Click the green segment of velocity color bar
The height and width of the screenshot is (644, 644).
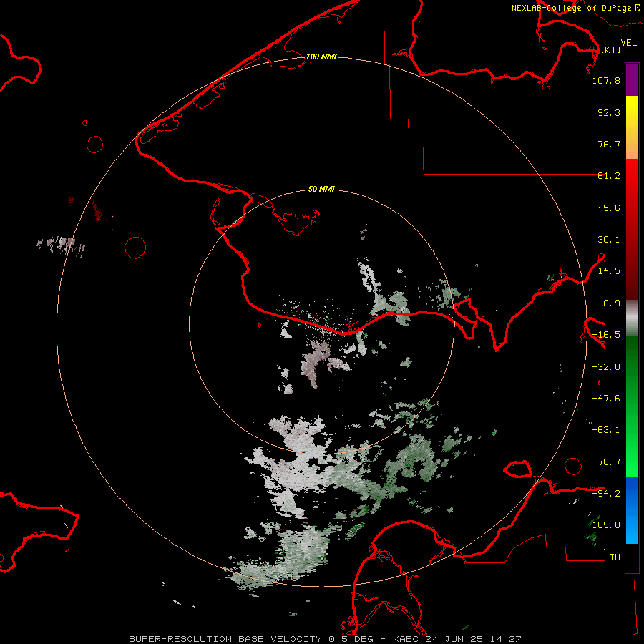pyautogui.click(x=632, y=406)
